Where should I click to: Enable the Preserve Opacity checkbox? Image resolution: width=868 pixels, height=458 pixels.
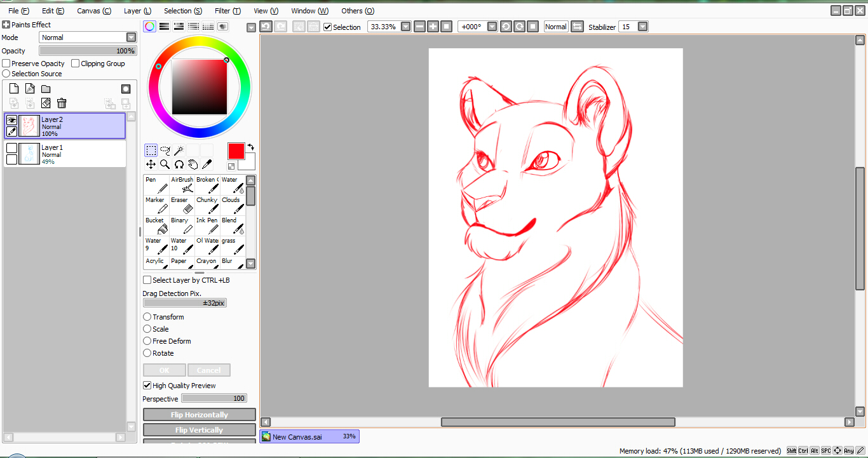(x=6, y=64)
